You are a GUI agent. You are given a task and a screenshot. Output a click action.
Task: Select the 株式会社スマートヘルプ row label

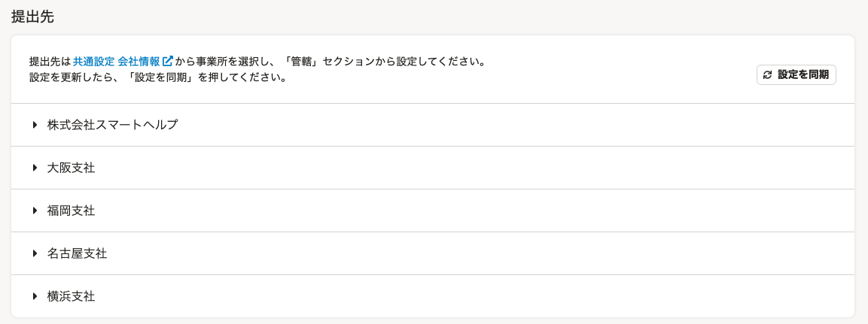[x=113, y=125]
